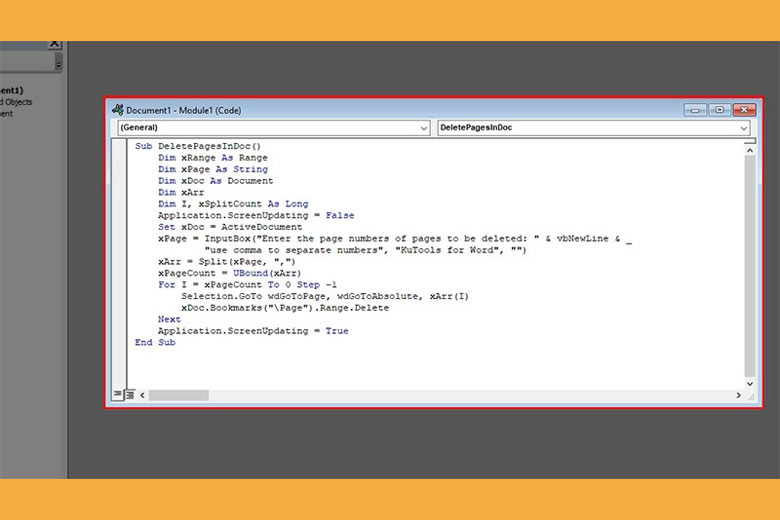Screen dimensions: 780x520
Task: Click the horizontal scroll left arrow
Action: tap(142, 395)
